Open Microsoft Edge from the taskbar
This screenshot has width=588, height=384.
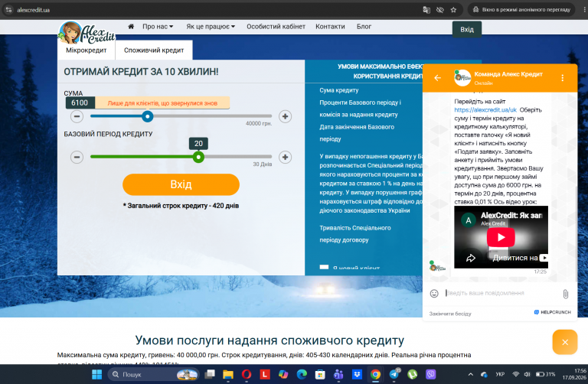coord(302,374)
